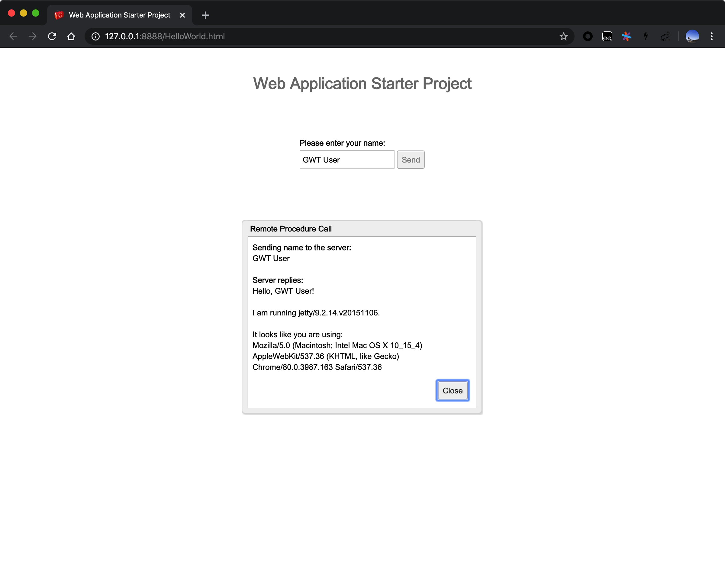725x588 pixels.
Task: Go to the home page icon
Action: pyautogui.click(x=71, y=36)
